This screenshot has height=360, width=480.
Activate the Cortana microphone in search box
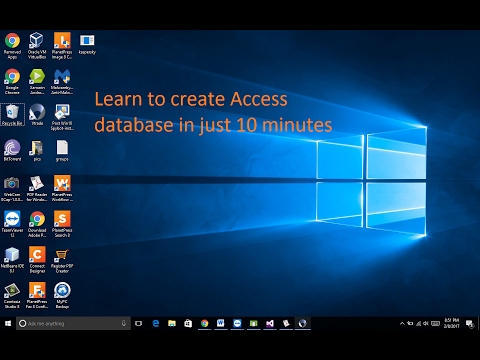124,323
